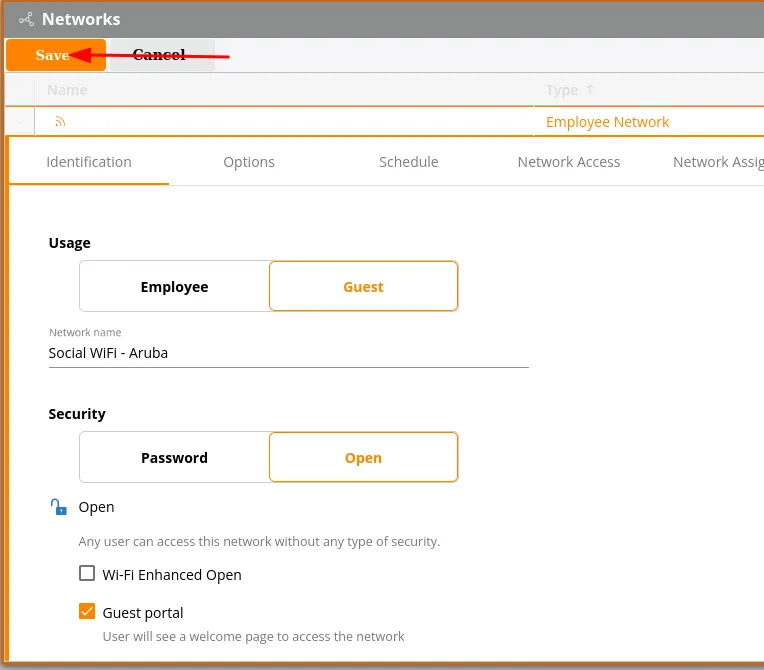Open the Schedule tab
Viewport: 764px width, 670px height.
[408, 162]
